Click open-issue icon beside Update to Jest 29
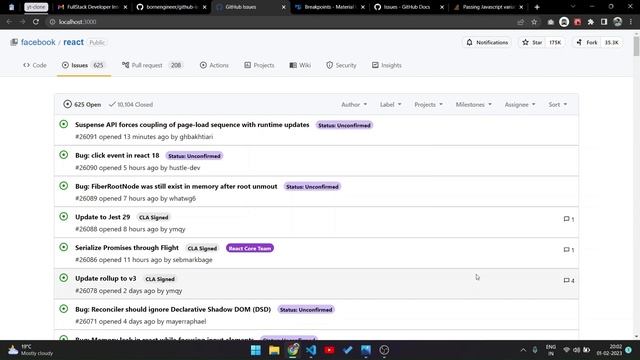The image size is (640, 360). (64, 216)
